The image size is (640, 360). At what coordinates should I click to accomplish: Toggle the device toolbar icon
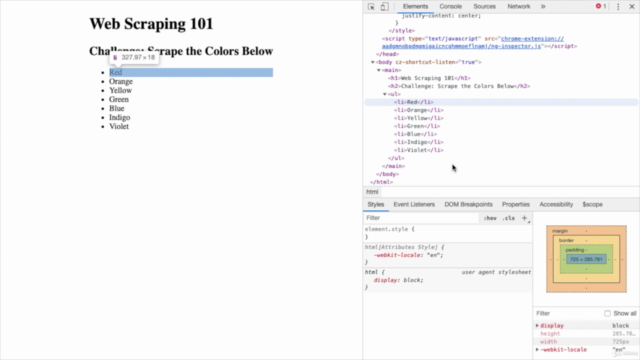click(x=384, y=7)
